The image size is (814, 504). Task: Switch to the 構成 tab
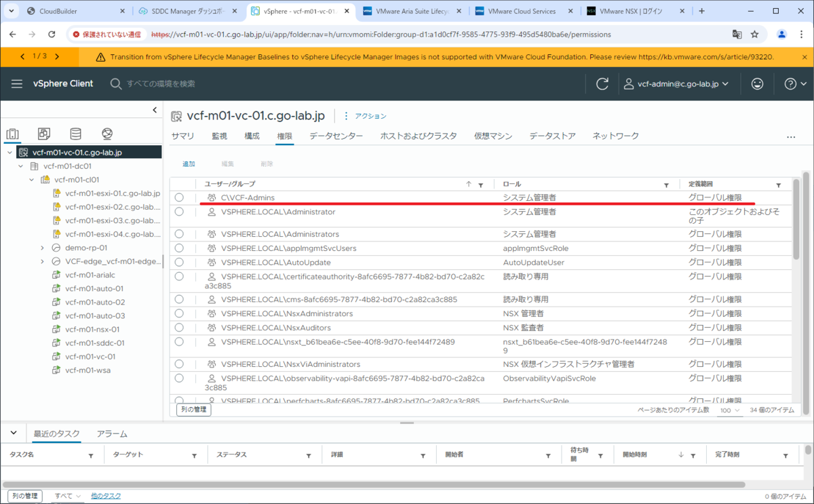click(x=252, y=136)
